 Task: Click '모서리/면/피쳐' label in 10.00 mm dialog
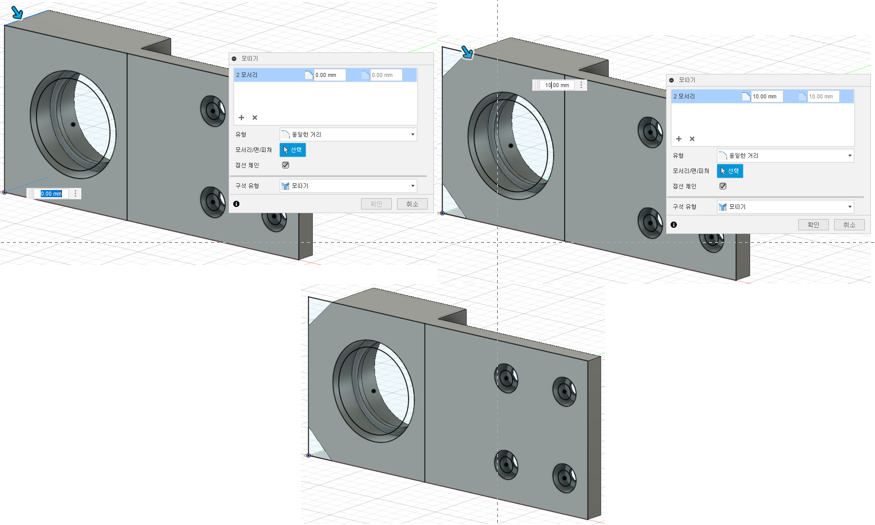click(691, 171)
